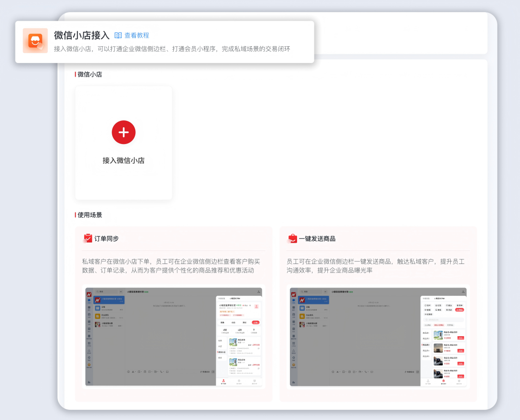Toggle the red 微信小店商品 filter chip
Viewport: 520px width, 420px height.
tap(438, 325)
